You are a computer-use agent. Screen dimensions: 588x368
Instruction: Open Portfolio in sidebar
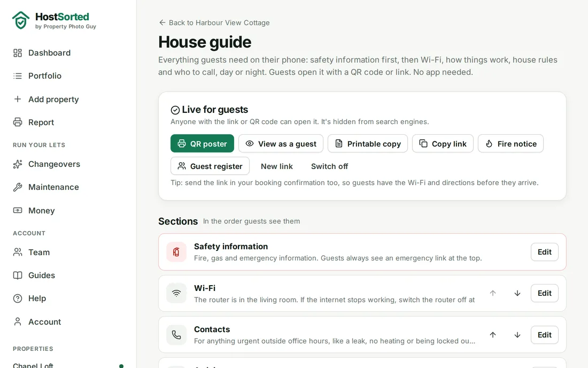pyautogui.click(x=44, y=76)
